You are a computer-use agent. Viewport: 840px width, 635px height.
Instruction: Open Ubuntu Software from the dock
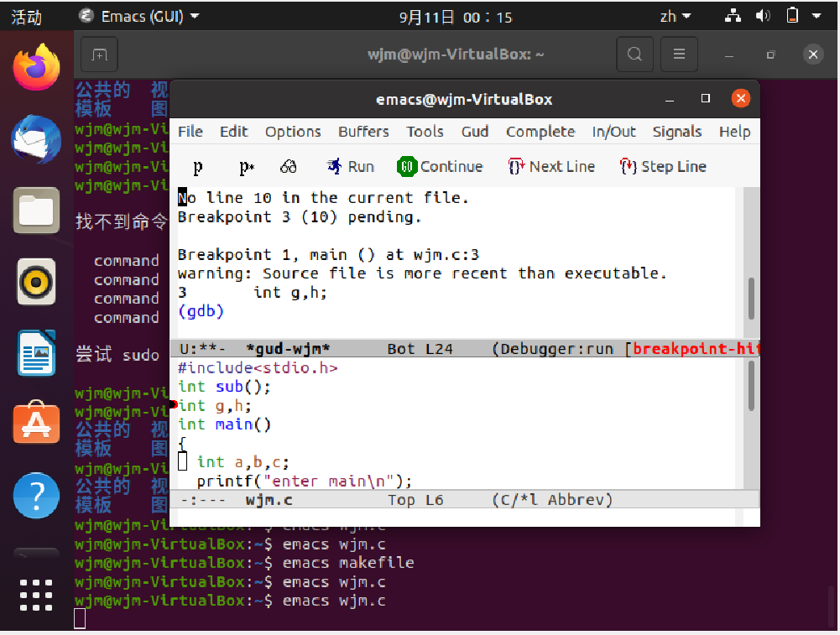pos(36,423)
